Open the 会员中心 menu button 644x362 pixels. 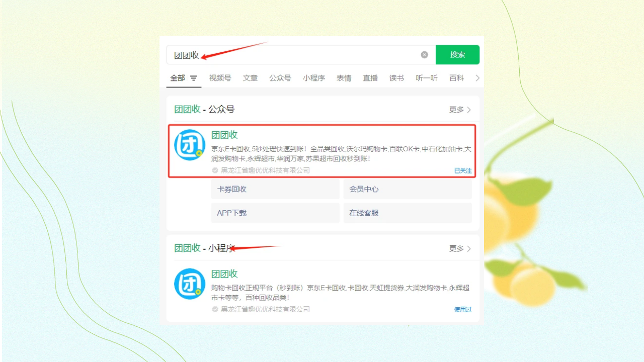(408, 189)
